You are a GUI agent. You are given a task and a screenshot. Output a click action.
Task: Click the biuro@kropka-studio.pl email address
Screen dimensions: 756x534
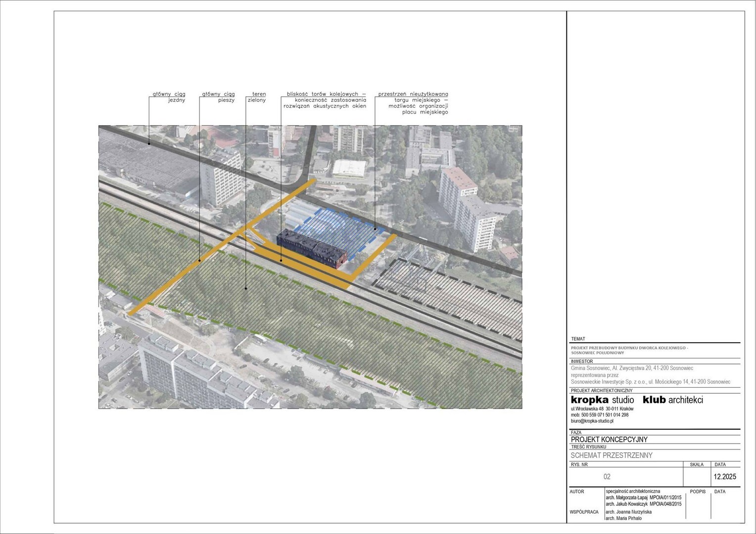click(593, 421)
